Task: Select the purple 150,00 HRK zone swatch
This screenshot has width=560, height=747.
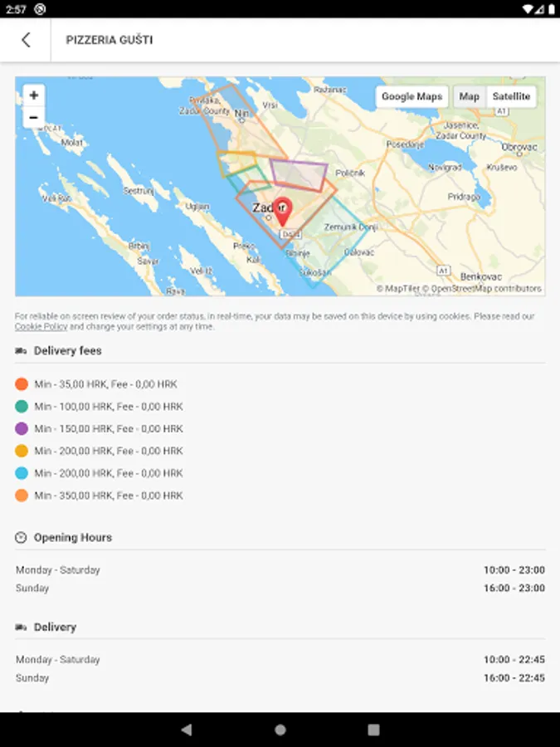Action: [x=22, y=429]
